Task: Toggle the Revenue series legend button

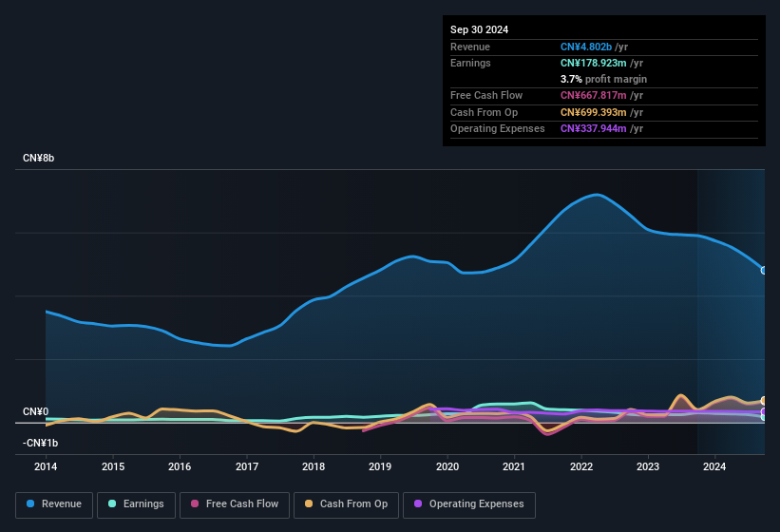Action: tap(54, 504)
